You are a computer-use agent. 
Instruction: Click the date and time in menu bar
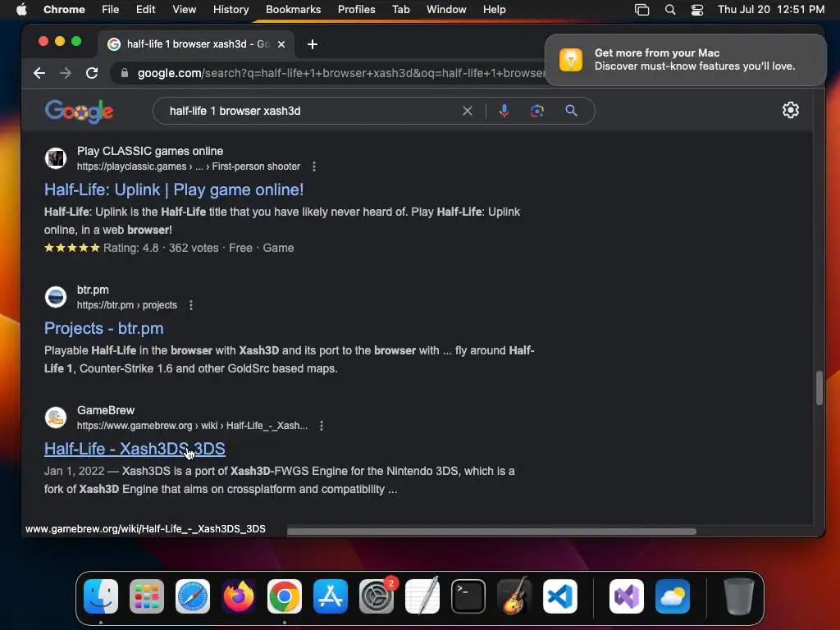pos(770,9)
